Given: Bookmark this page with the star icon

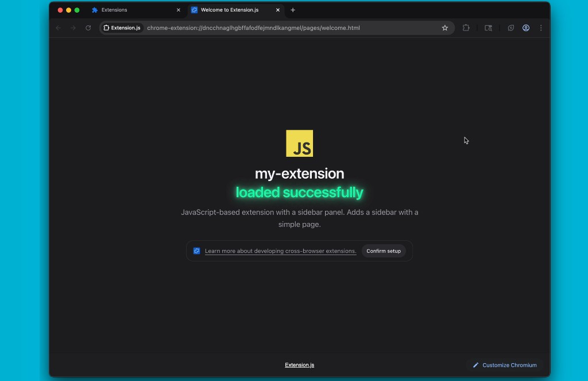Looking at the screenshot, I should point(444,28).
